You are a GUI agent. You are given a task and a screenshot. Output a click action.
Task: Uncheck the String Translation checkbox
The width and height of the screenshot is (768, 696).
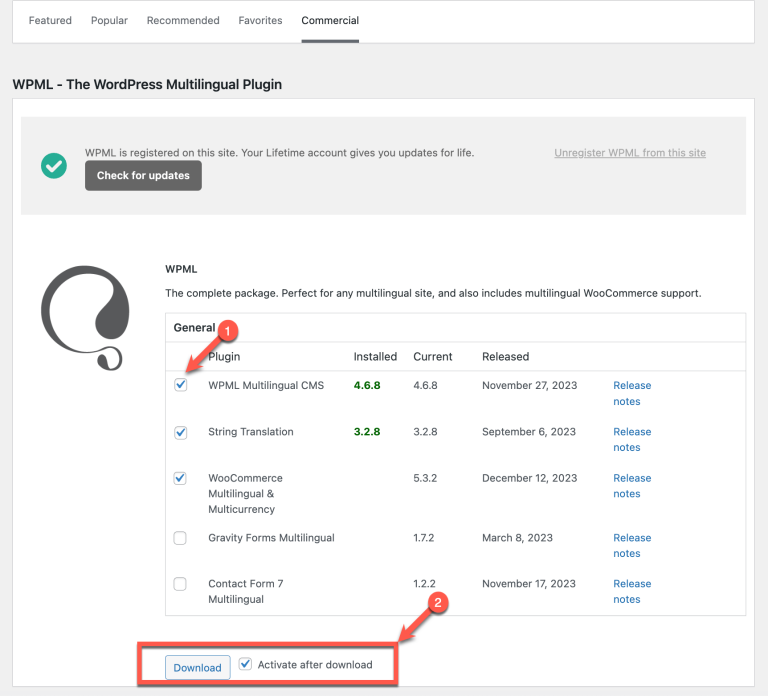pos(180,432)
